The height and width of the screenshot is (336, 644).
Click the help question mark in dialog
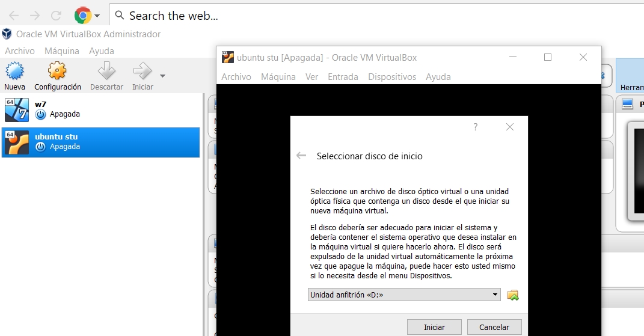pos(475,127)
